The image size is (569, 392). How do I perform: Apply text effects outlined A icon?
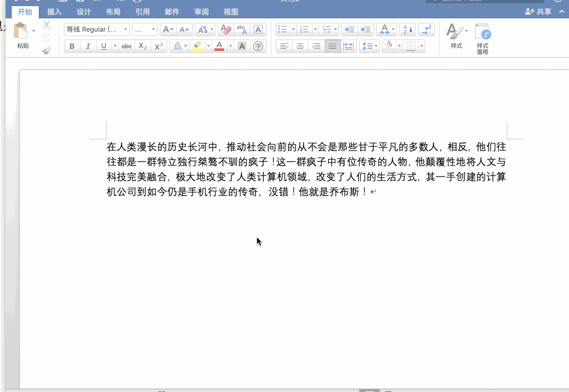click(x=177, y=46)
